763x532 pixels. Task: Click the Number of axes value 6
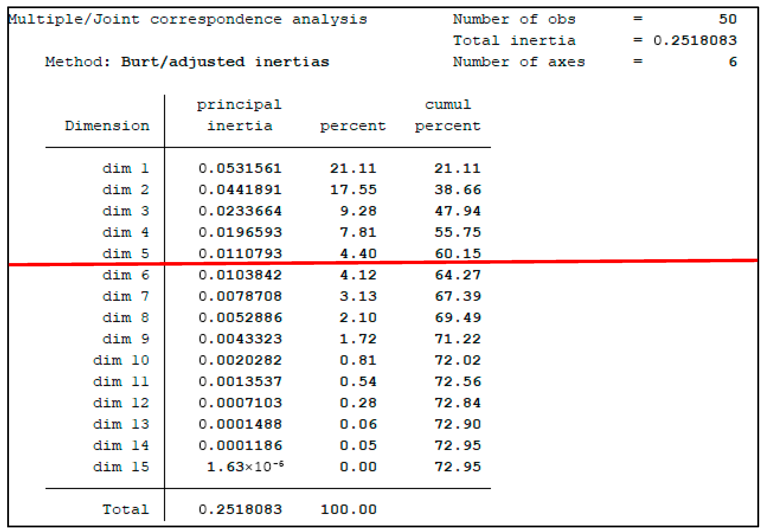(x=732, y=62)
